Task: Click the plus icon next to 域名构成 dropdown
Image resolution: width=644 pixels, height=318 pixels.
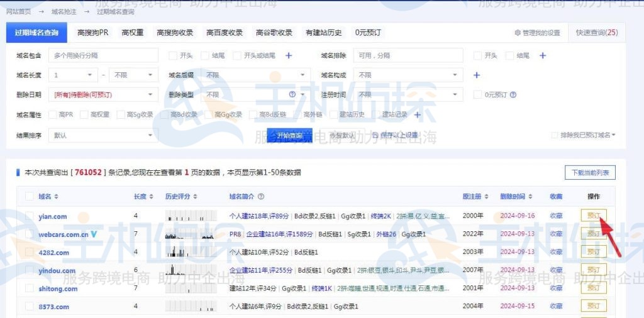Action: click(x=477, y=75)
